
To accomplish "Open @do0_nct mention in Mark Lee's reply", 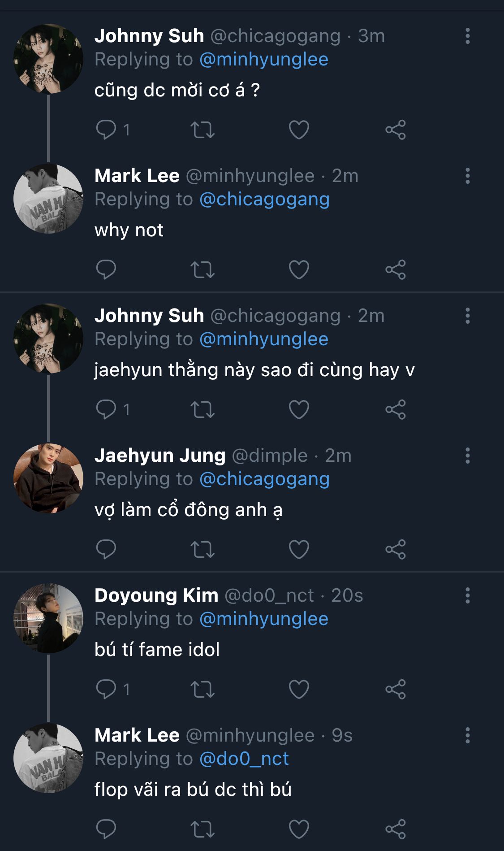I will click(244, 759).
